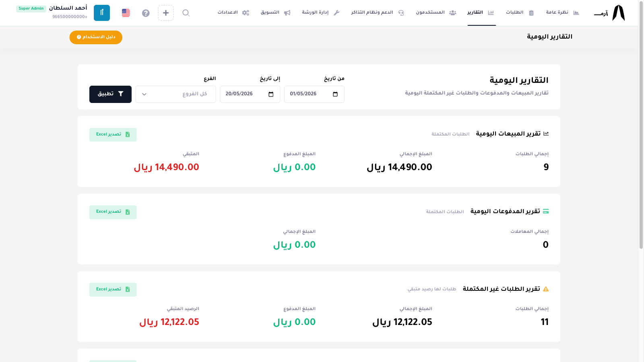Click the phone number 966500000000+
This screenshot has width=644, height=362.
70,17
